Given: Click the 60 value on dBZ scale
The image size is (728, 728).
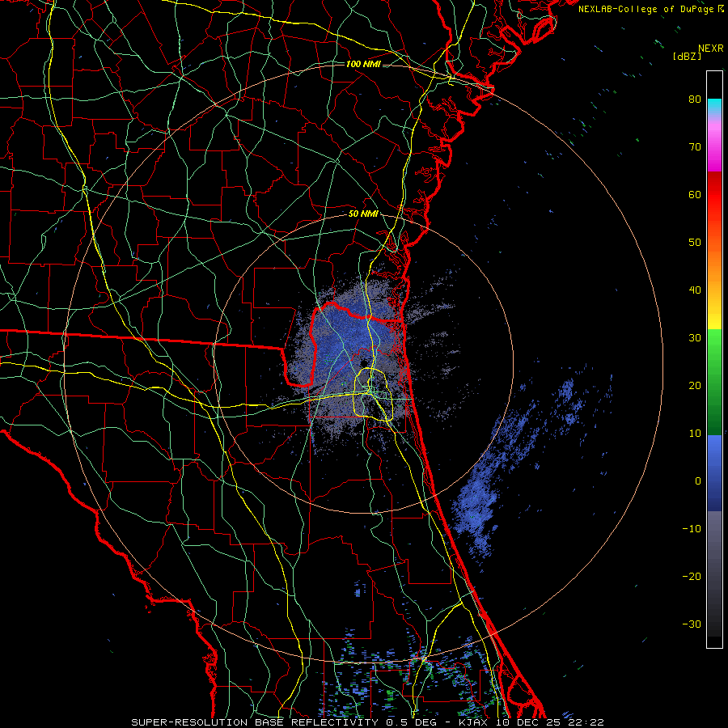Looking at the screenshot, I should click(x=695, y=195).
